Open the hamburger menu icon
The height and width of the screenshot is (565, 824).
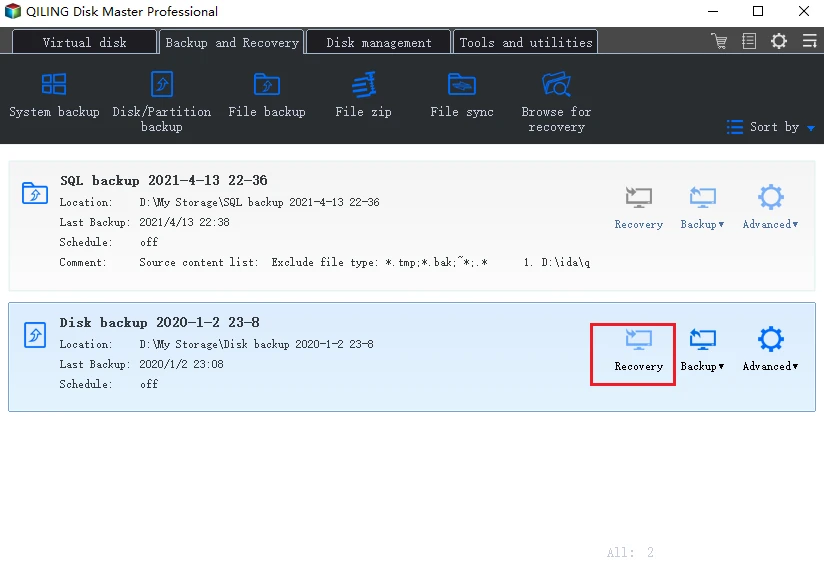point(809,41)
